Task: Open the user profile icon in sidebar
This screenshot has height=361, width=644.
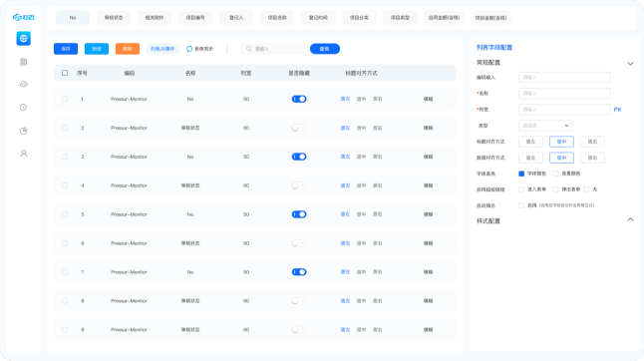Action: pyautogui.click(x=23, y=154)
